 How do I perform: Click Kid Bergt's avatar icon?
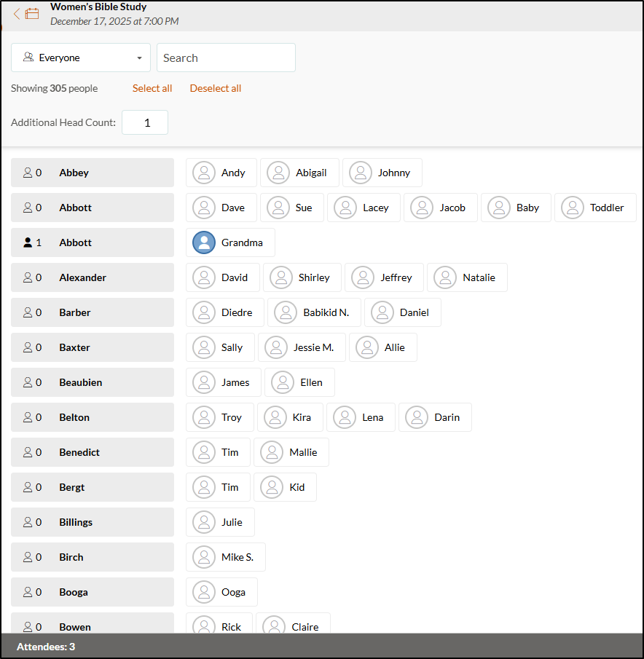coord(272,486)
